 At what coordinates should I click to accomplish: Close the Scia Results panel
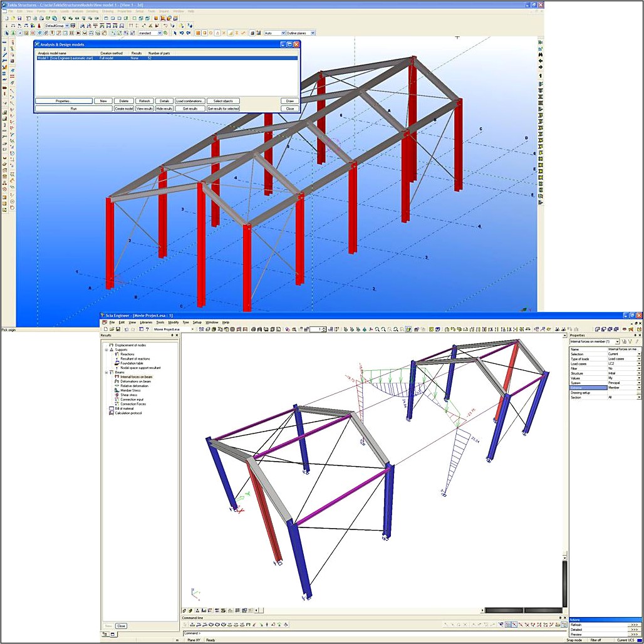click(177, 335)
